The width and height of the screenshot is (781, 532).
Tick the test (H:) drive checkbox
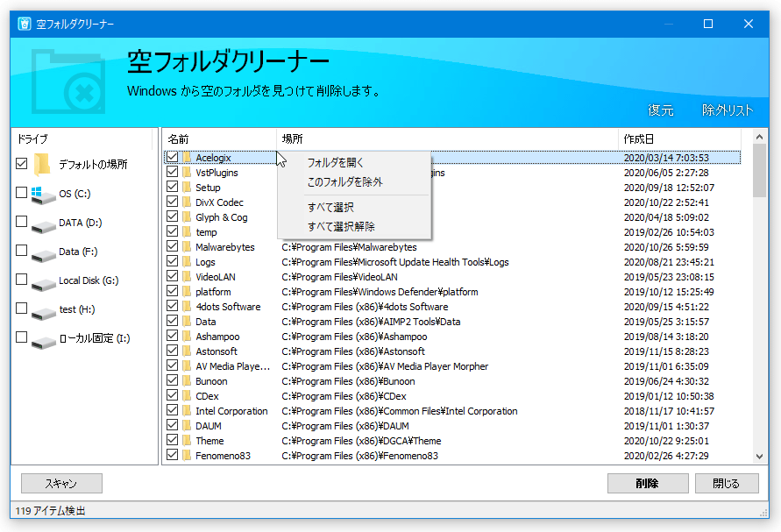[21, 308]
